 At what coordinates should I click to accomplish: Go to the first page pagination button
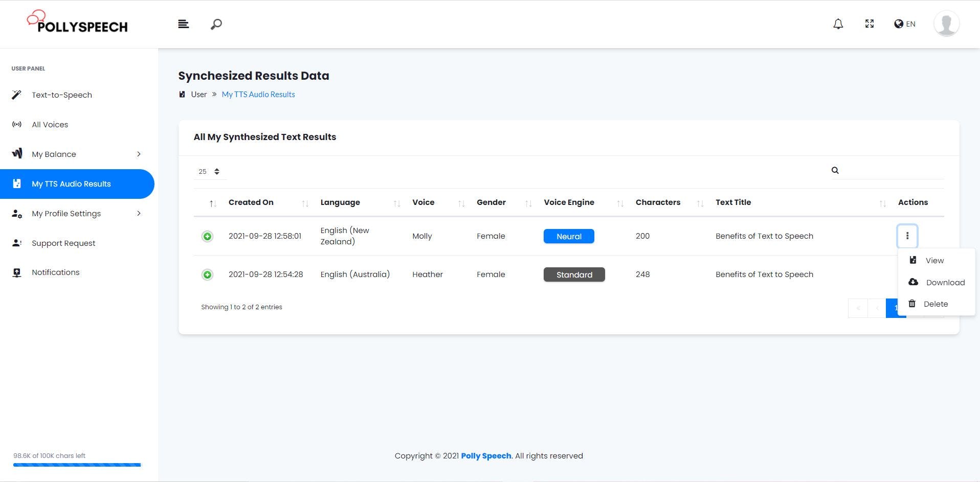(x=858, y=308)
